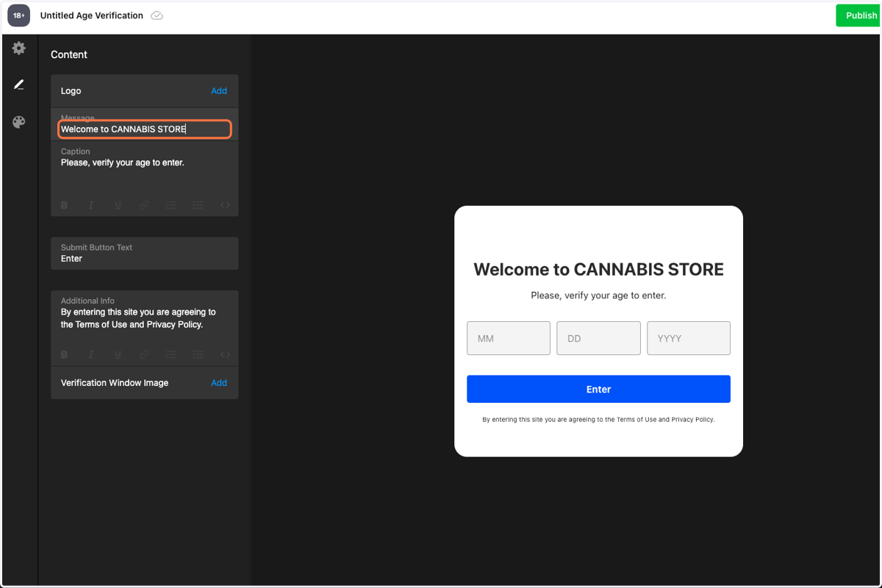Click the Logo row label
The height and width of the screenshot is (588, 882).
point(71,91)
